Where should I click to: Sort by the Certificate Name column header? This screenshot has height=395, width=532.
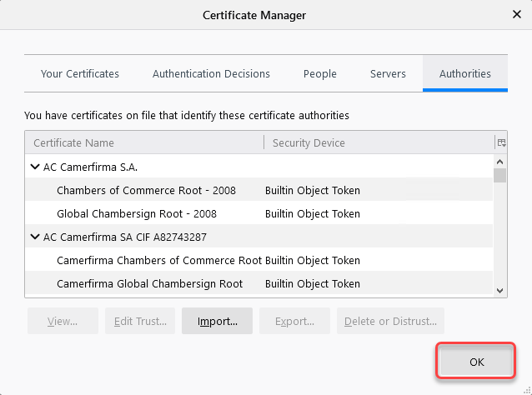(143, 142)
